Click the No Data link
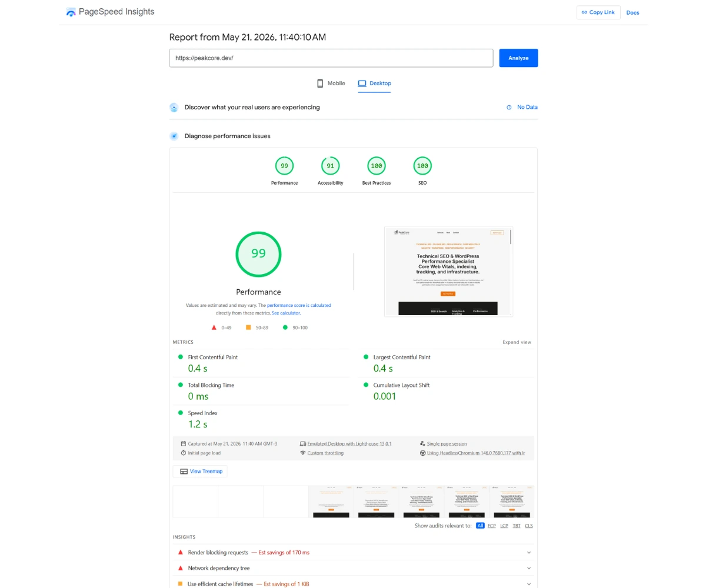This screenshot has width=706, height=588. (527, 108)
